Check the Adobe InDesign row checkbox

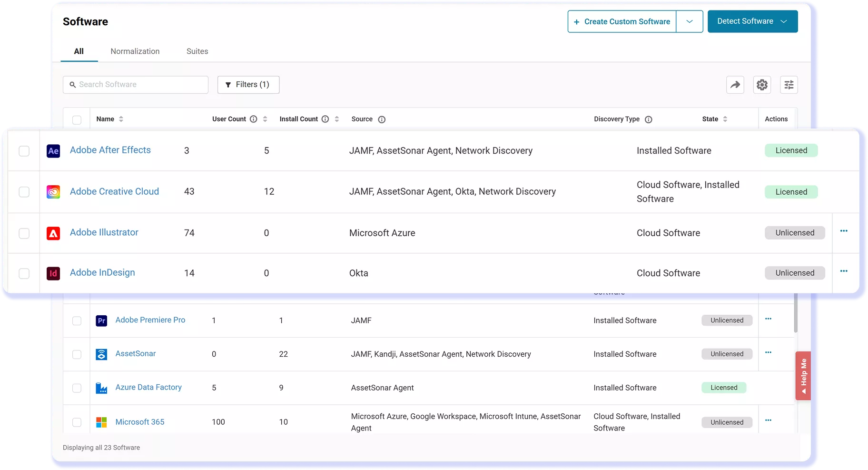pos(24,273)
